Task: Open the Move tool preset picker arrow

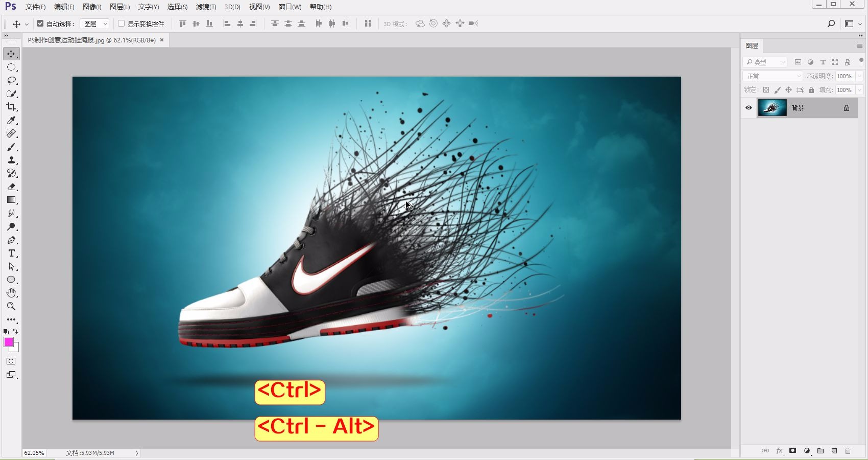Action: (27, 24)
